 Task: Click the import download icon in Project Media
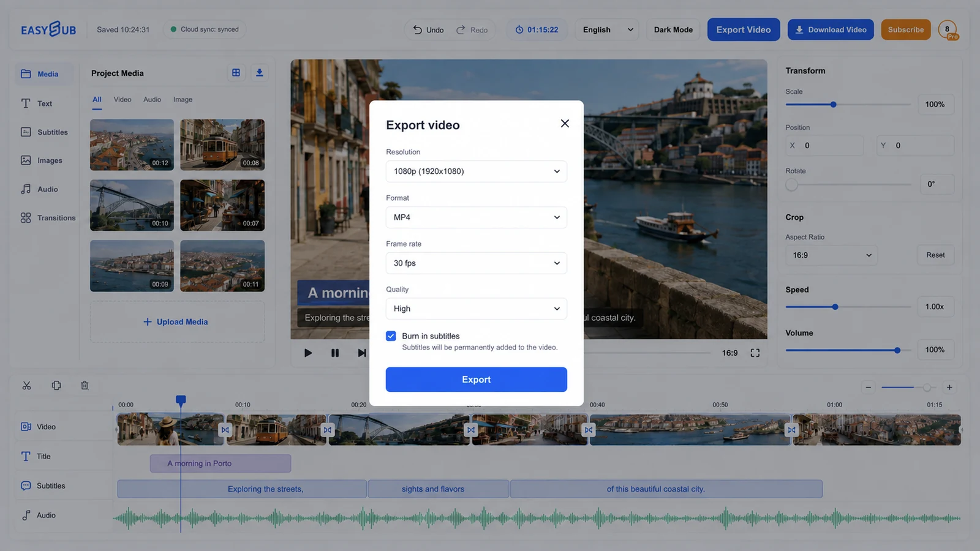[x=259, y=73]
